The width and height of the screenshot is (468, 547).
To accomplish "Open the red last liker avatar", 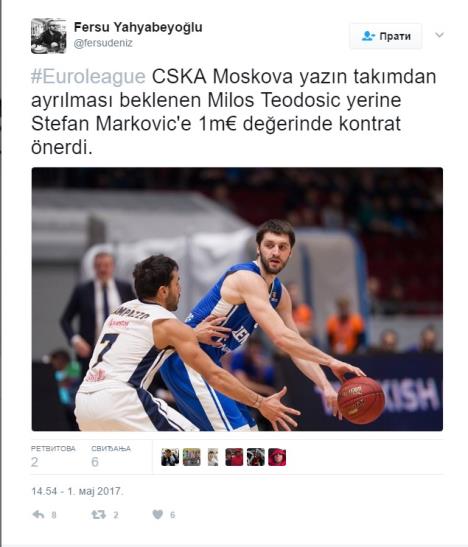I will [277, 457].
